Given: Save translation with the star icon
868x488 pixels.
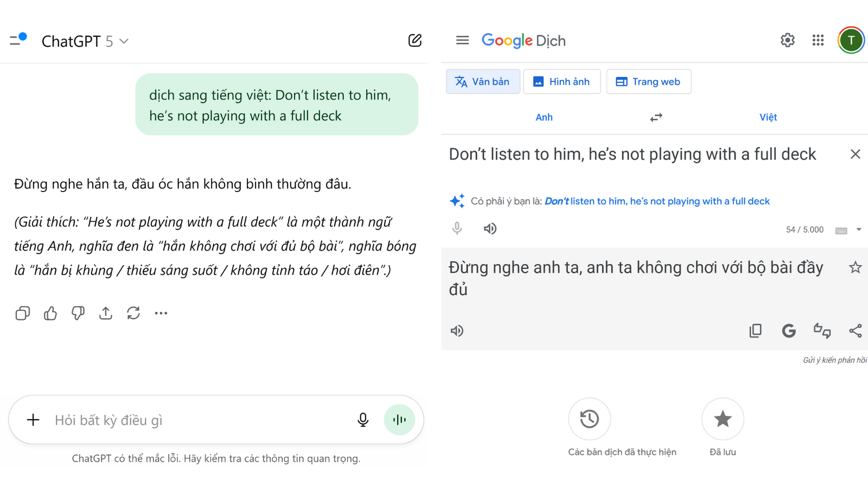Looking at the screenshot, I should click(855, 267).
